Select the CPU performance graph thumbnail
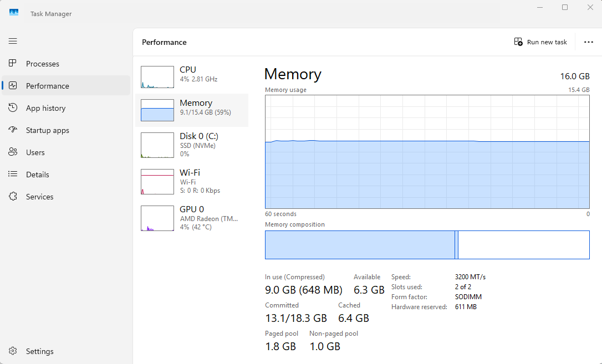This screenshot has height=364, width=602. point(157,77)
